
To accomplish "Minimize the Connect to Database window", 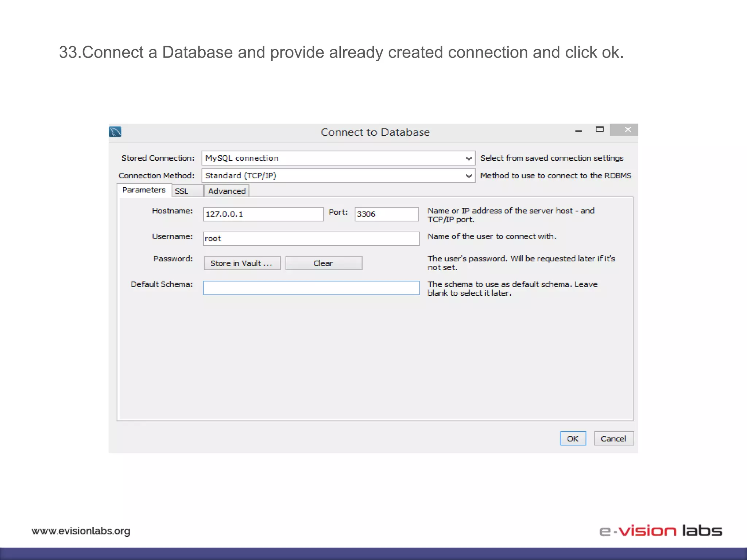I will 578,130.
